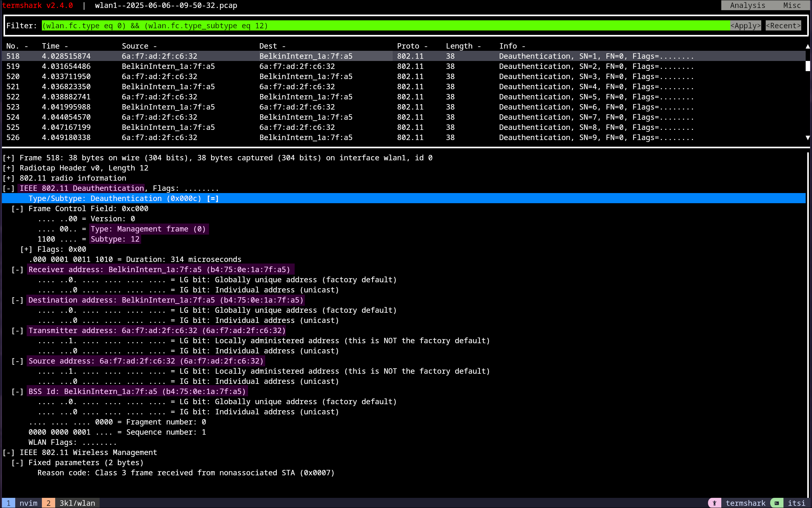Collapse the IEEE 802.11 Wireless Management node

[8, 452]
